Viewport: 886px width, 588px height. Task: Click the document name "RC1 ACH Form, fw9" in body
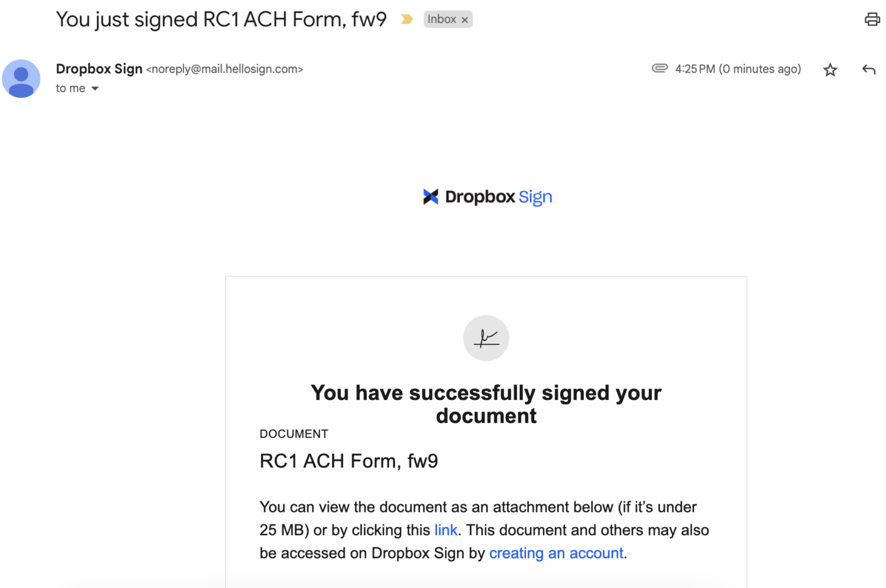[x=348, y=461]
